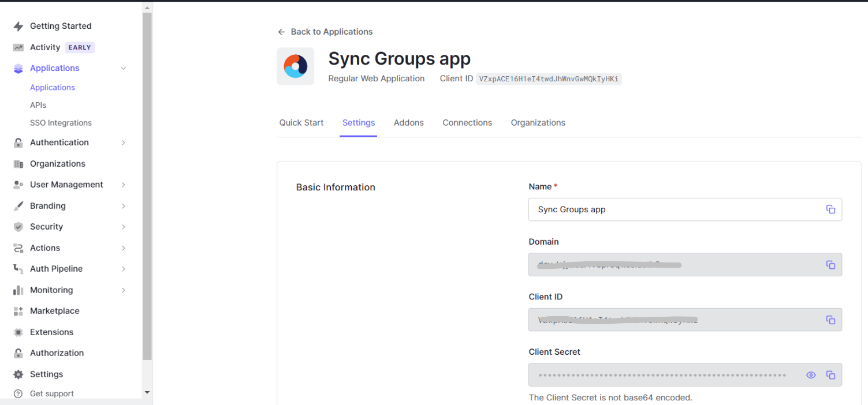This screenshot has width=868, height=405.
Task: Collapse the Applications sidebar section
Action: point(123,68)
